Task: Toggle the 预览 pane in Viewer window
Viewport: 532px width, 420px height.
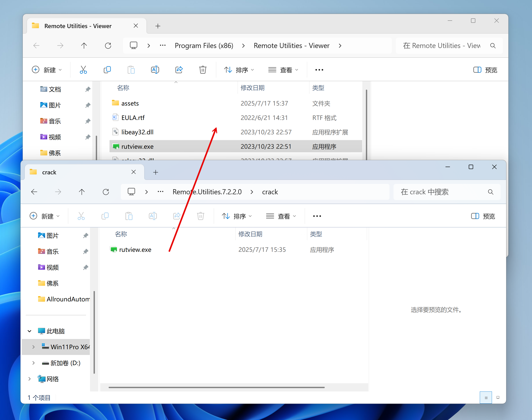Action: pos(485,70)
